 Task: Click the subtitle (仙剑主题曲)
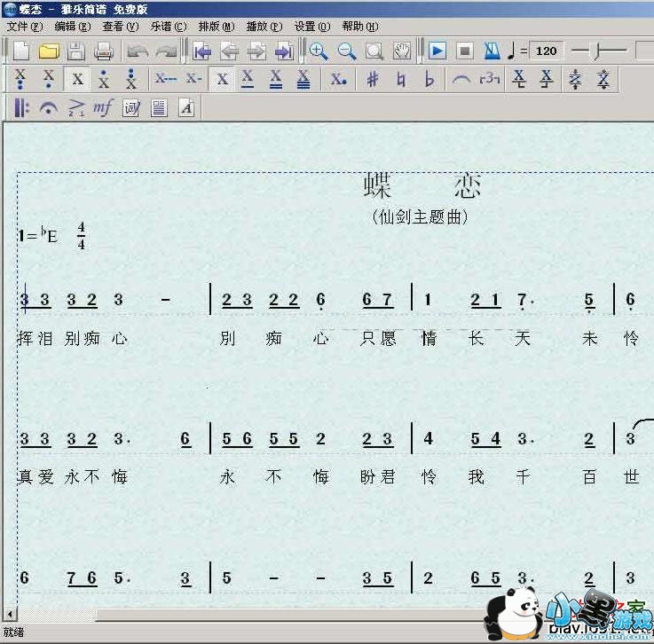pos(420,216)
